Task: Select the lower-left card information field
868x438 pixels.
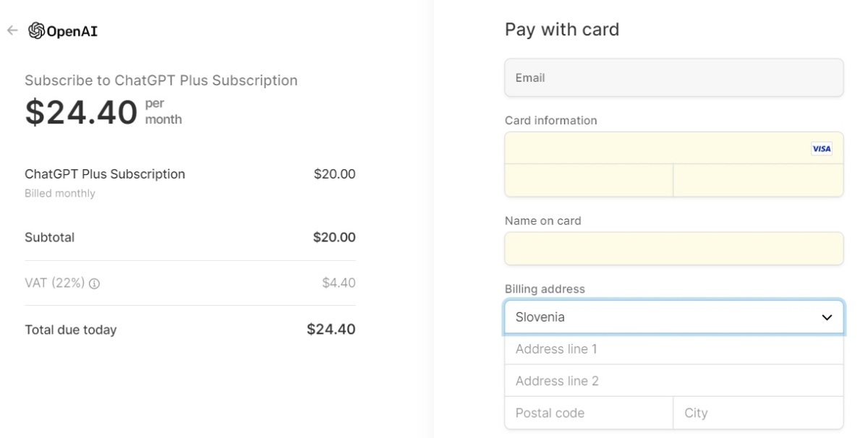Action: click(589, 181)
